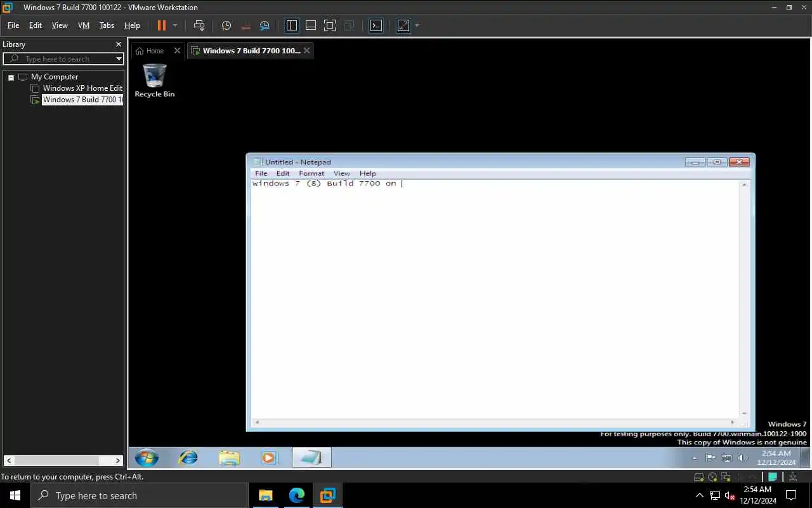Open the VMware Edit menu

point(36,25)
